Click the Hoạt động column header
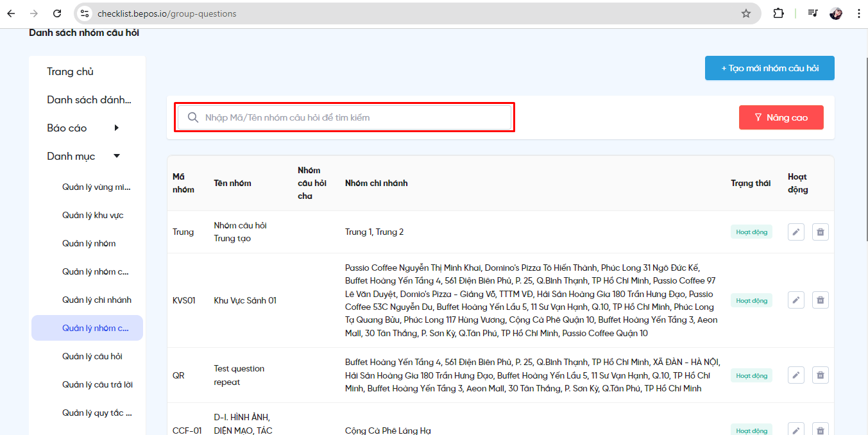The height and width of the screenshot is (435, 868). pyautogui.click(x=798, y=183)
